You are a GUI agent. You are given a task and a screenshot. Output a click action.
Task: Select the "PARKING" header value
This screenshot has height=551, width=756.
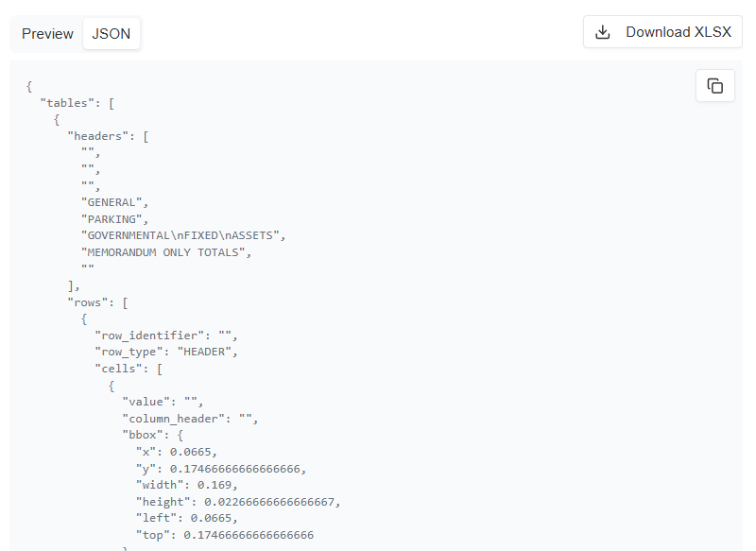[x=114, y=219]
